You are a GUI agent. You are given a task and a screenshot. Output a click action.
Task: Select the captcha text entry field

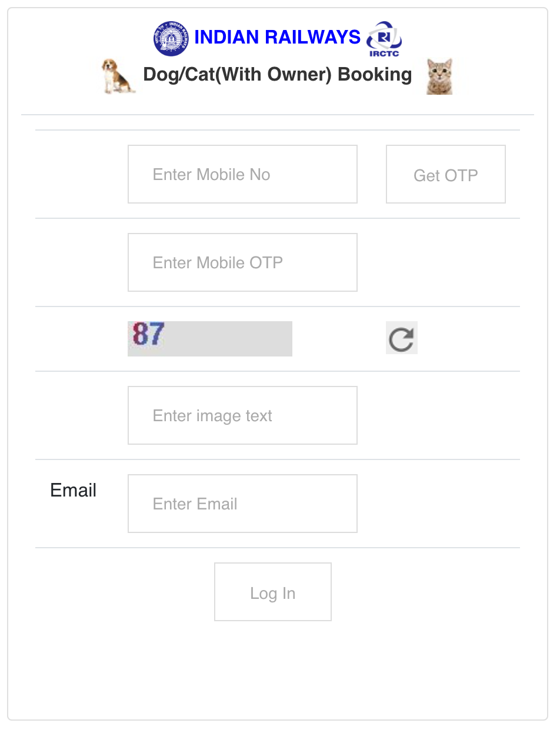click(x=242, y=415)
